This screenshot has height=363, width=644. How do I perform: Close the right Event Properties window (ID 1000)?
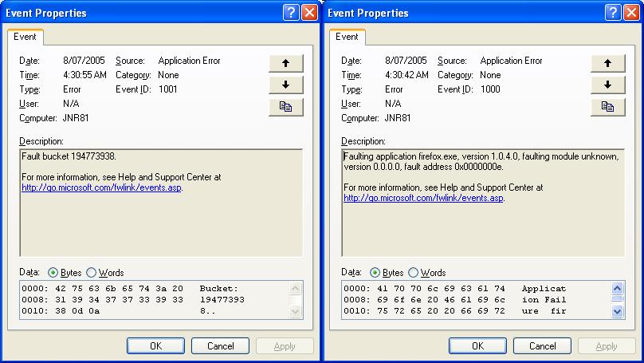coord(632,13)
